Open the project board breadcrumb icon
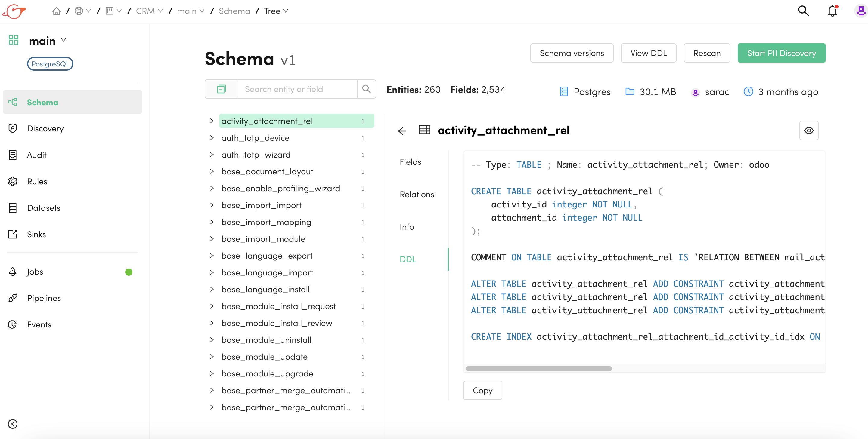This screenshot has width=868, height=439. 110,11
